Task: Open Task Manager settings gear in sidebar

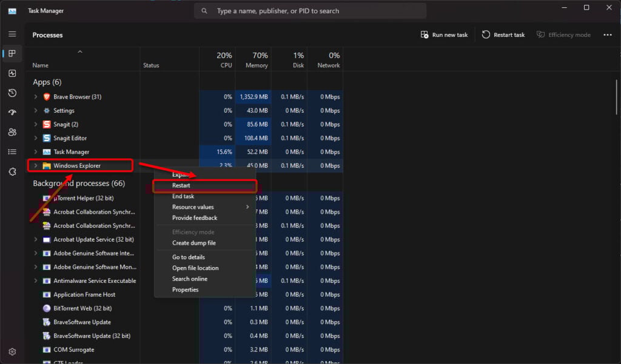Action: click(x=12, y=352)
